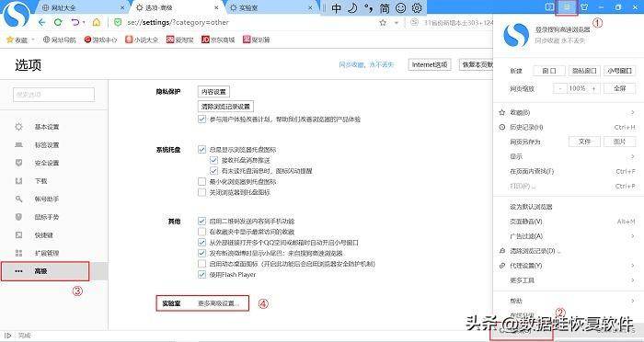Viewport: 644px width, 342px height.
Task: Click the zoom minus button beside 100%
Action: [x=559, y=88]
